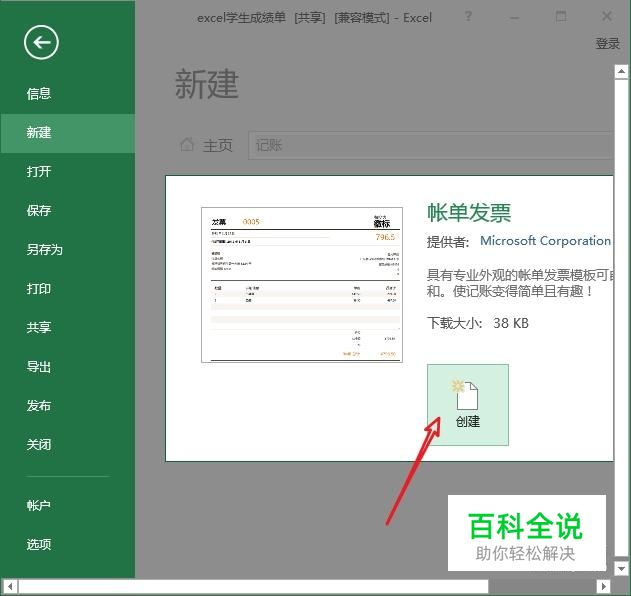Open the 打开 page
This screenshot has width=631, height=596.
(x=39, y=171)
